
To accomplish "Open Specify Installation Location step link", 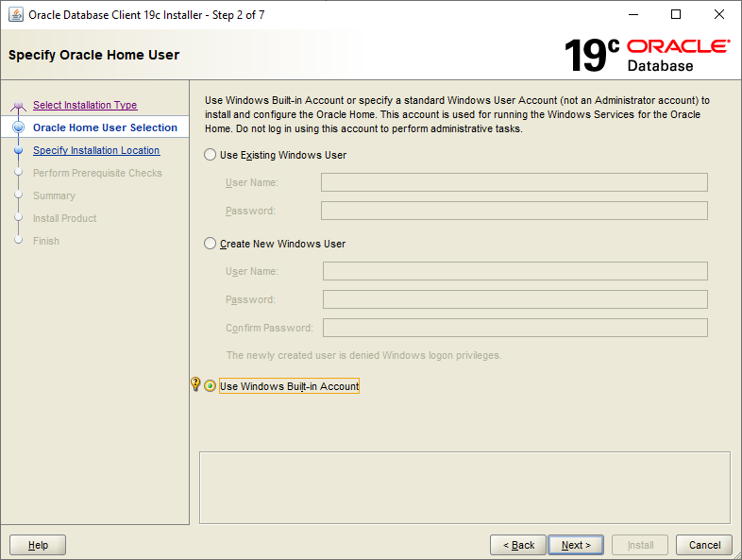I will [x=96, y=150].
